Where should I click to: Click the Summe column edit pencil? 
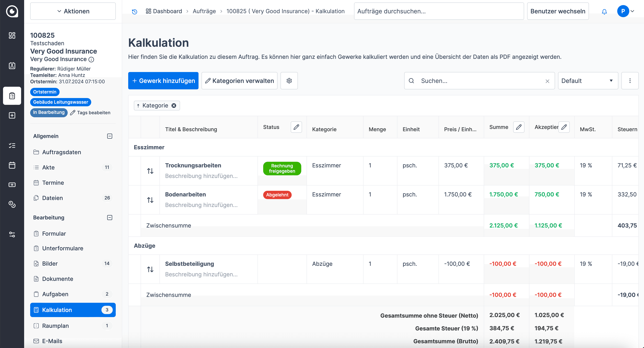coord(518,127)
